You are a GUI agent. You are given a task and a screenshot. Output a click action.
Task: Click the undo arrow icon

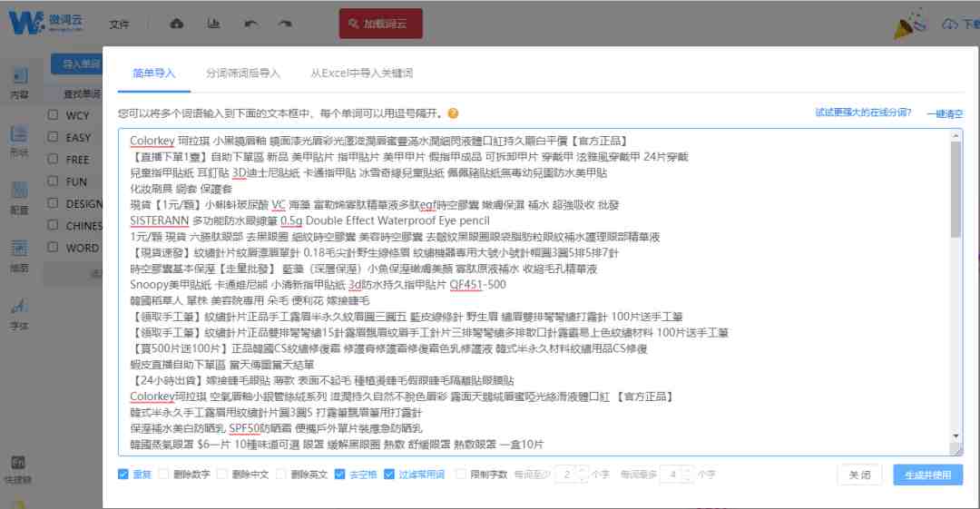click(x=250, y=24)
